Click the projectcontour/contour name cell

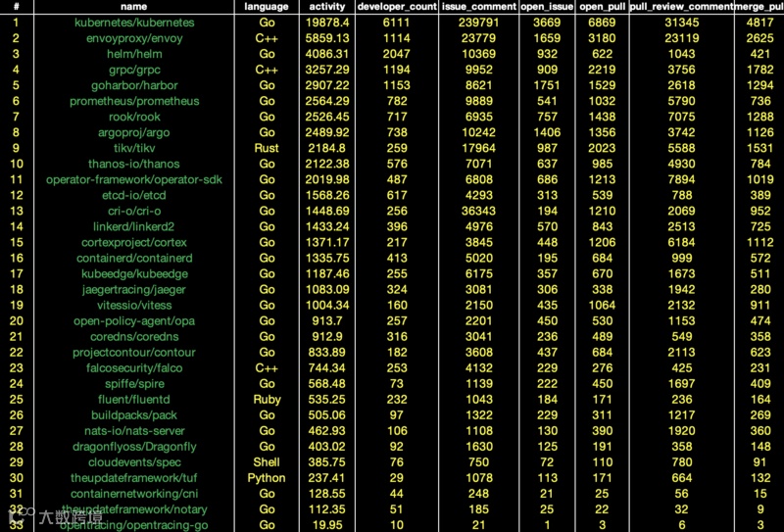(134, 353)
